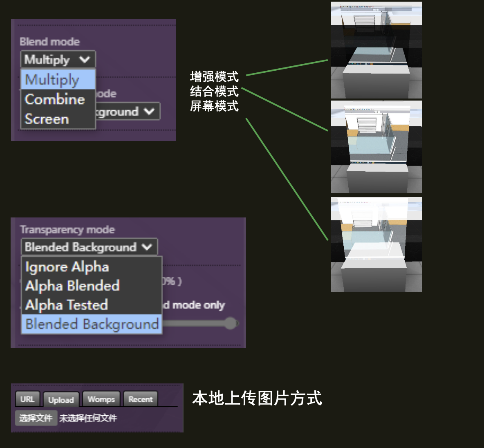Select Multiply in the blend mode list
The width and height of the screenshot is (484, 448).
click(58, 79)
